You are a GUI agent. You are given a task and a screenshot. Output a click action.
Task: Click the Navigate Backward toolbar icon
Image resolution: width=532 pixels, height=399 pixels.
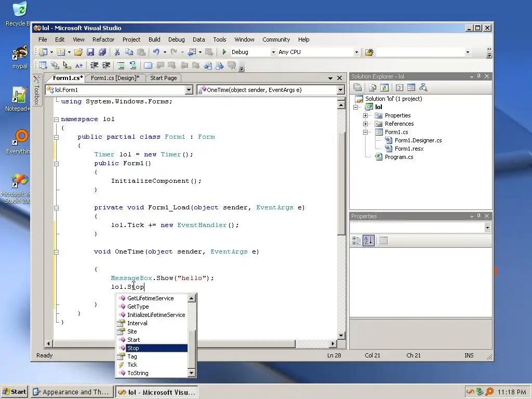point(192,52)
